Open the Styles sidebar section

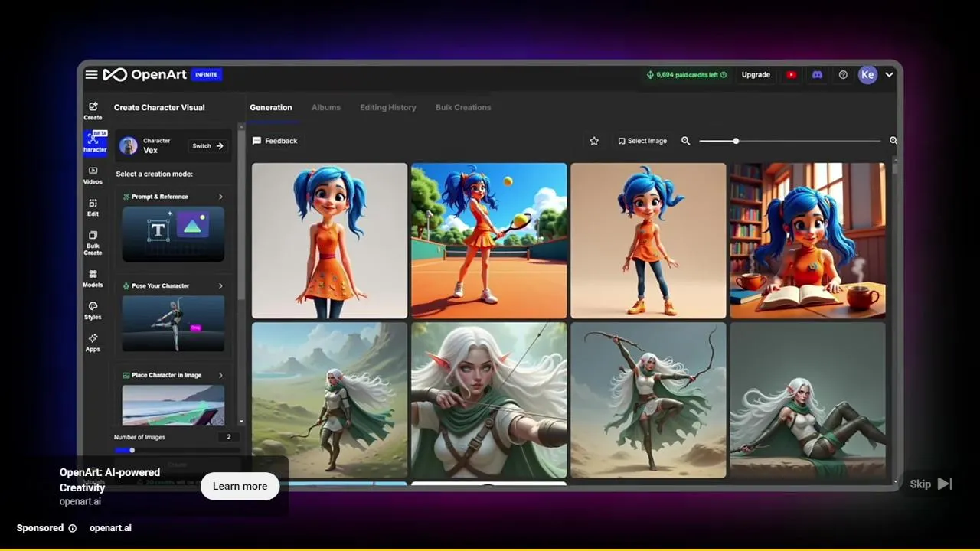(x=93, y=311)
